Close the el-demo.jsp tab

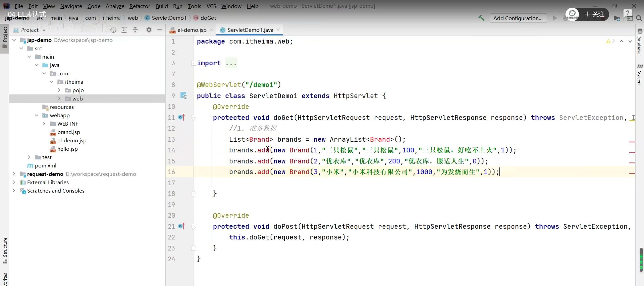point(211,30)
